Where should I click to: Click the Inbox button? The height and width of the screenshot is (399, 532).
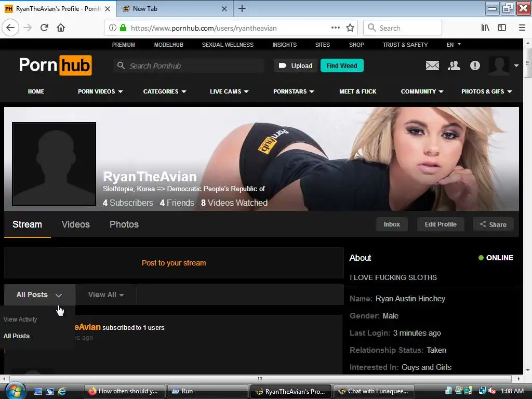click(x=392, y=224)
